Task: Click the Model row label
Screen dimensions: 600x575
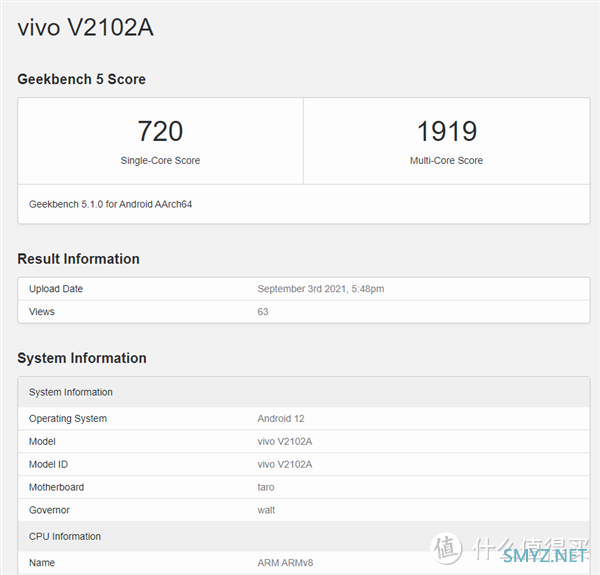Action: 42,441
